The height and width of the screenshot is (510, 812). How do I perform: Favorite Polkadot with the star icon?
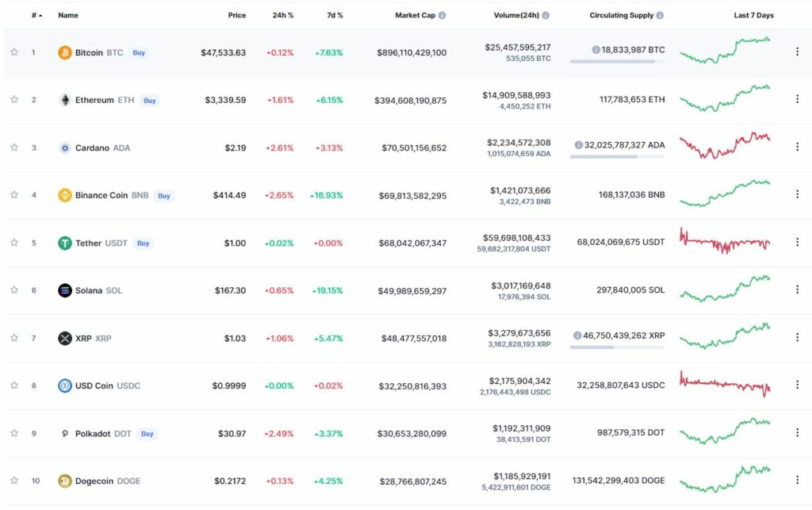click(x=14, y=433)
